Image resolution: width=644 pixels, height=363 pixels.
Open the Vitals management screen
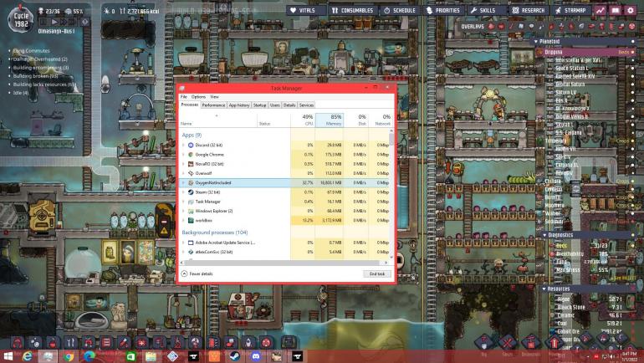pos(306,10)
